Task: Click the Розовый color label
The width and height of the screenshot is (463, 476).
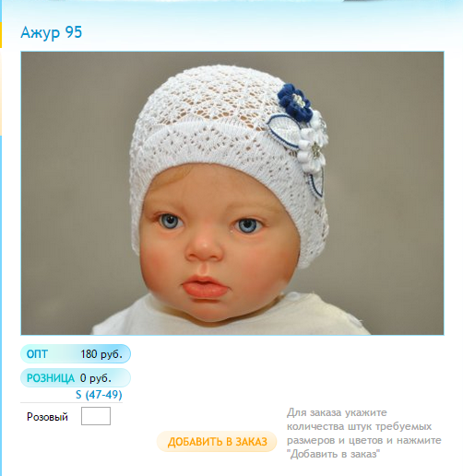Action: point(47,417)
